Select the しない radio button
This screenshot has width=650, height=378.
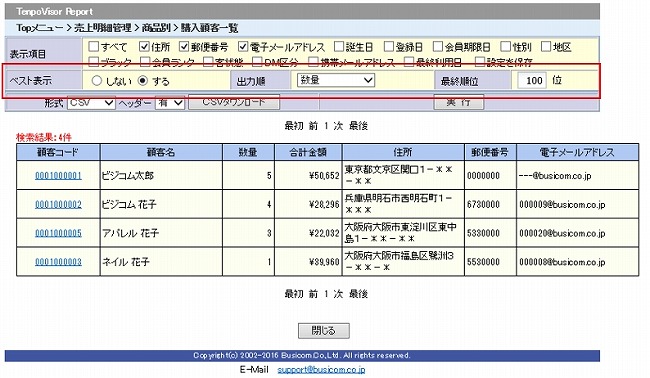tap(97, 80)
